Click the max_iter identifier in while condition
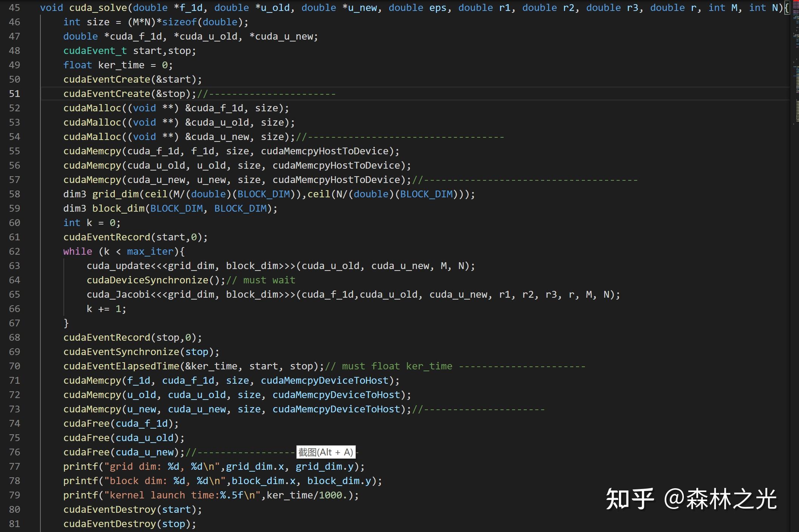Screen dimensions: 799x532 150,251
